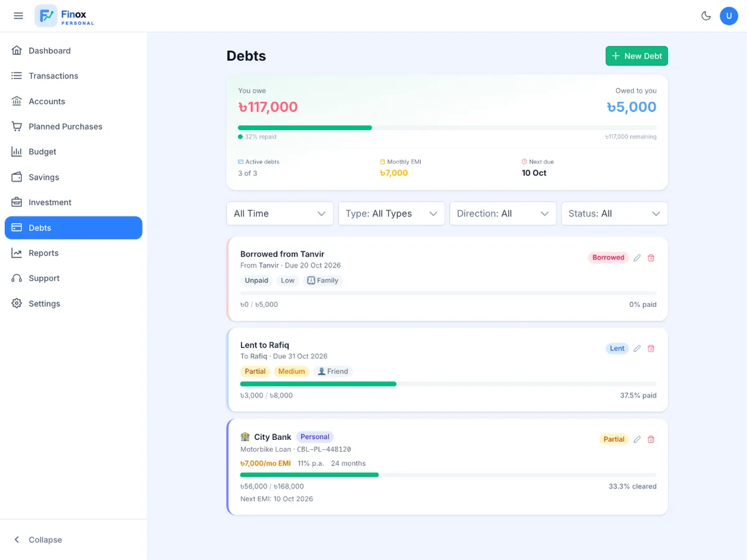Click Next EMI: 10 Oct 2026 text
The image size is (747, 560).
pyautogui.click(x=276, y=499)
